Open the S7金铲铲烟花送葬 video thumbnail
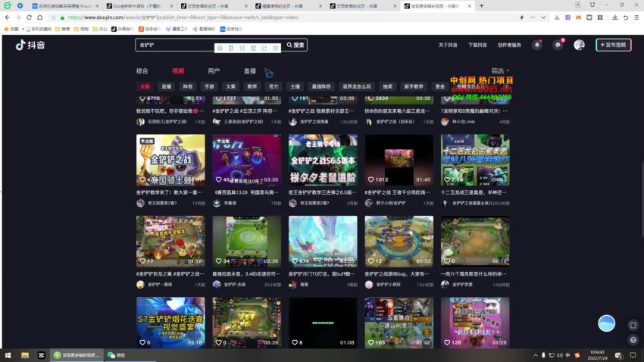 click(170, 323)
